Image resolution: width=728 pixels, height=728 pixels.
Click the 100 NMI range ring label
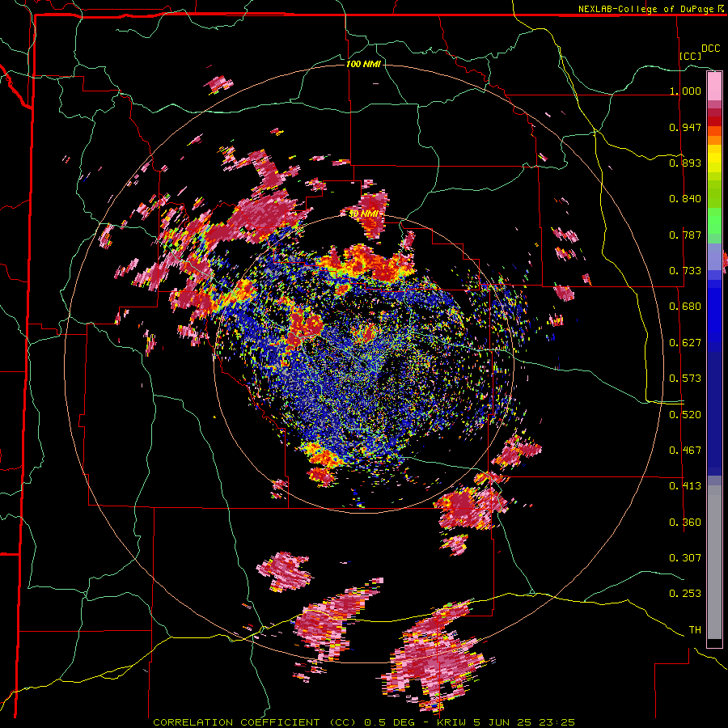(x=363, y=64)
